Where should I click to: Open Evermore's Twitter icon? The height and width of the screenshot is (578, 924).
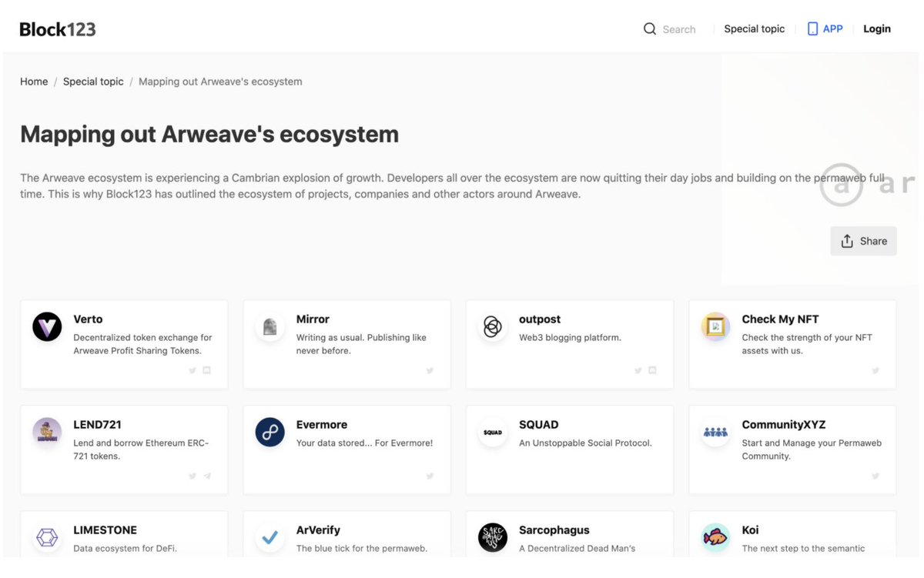(x=430, y=476)
